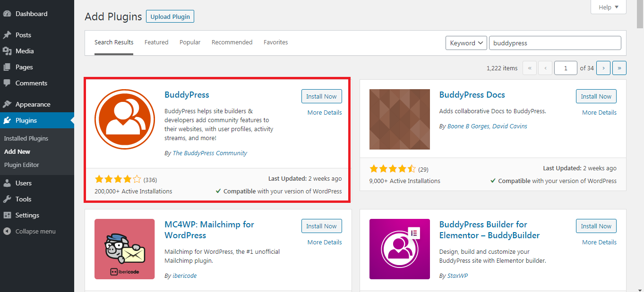Open the BuddyPress plugin title
644x292 pixels.
[x=187, y=94]
